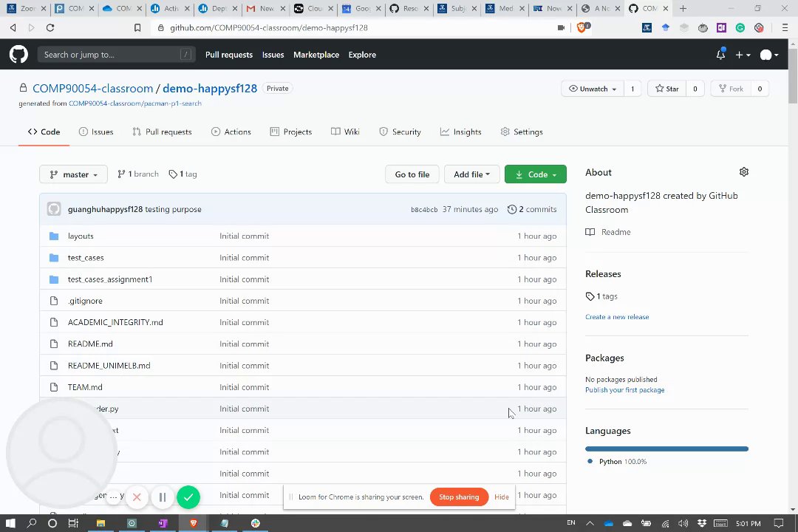
Task: Open guanghuhappysf128 author link
Action: click(106, 209)
